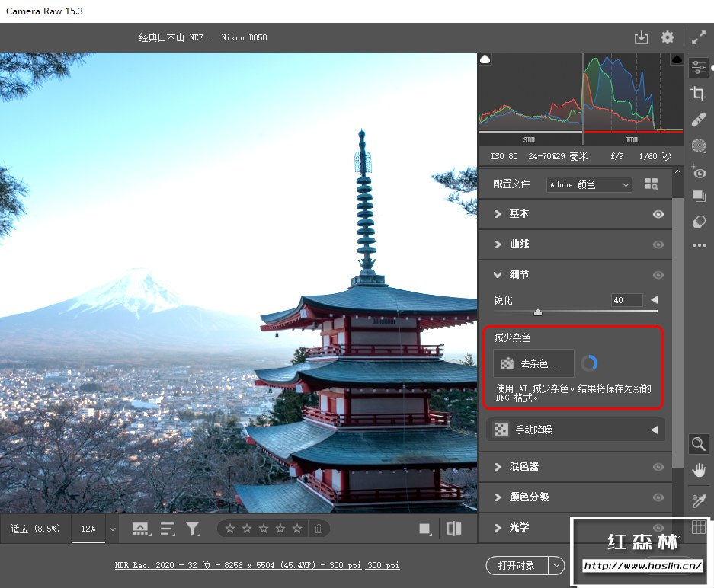Viewport: 714px width, 588px height.
Task: Open Camera Raw settings gear
Action: (667, 37)
